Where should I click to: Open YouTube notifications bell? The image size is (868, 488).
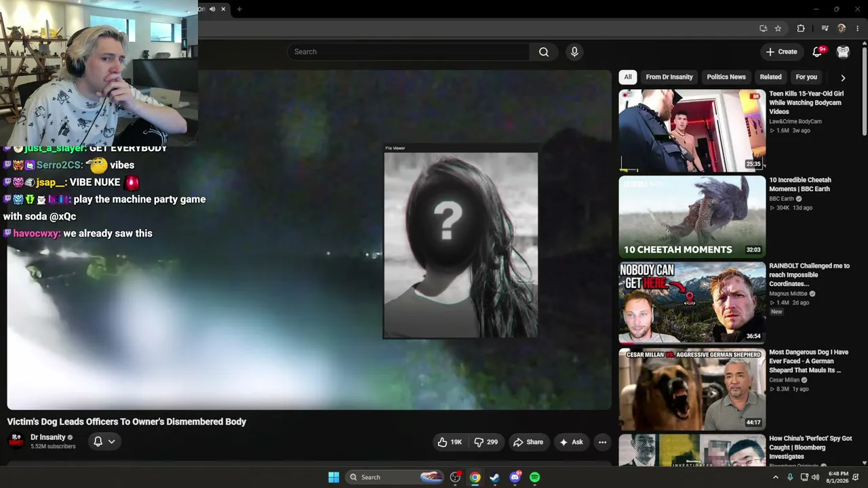(818, 52)
